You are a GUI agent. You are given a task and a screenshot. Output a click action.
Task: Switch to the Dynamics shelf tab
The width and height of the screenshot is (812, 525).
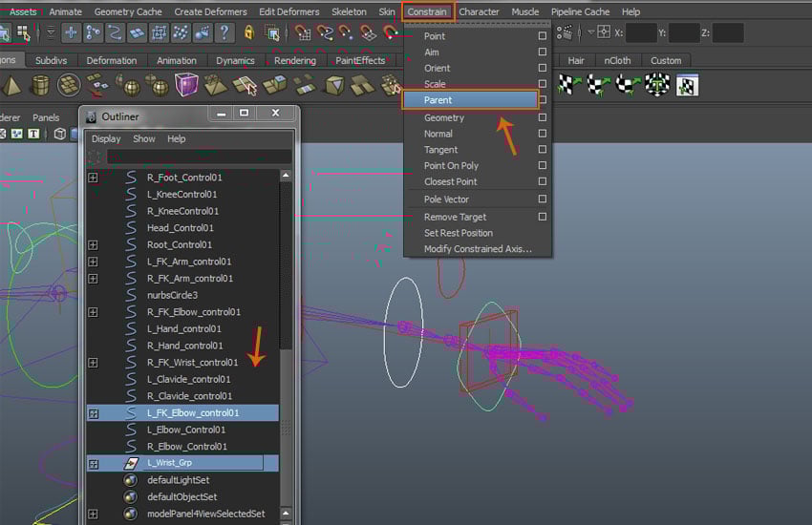tap(235, 60)
